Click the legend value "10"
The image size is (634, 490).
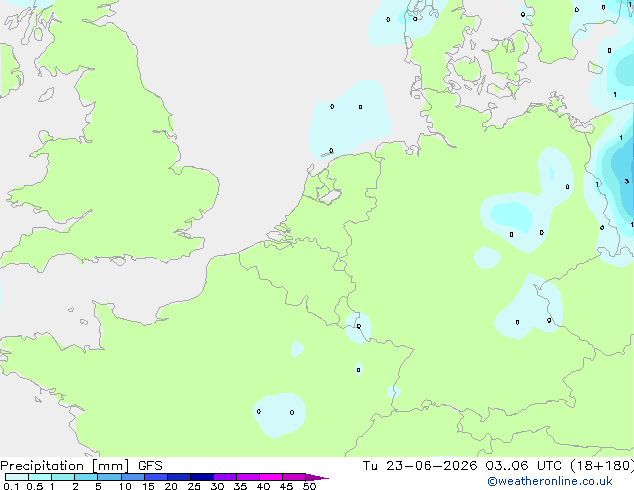tap(125, 486)
